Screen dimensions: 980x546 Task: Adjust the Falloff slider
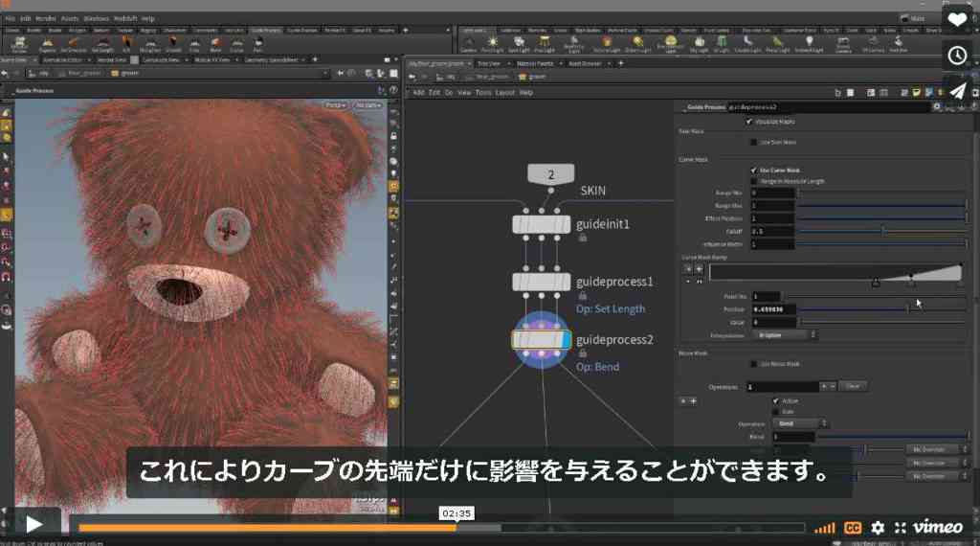point(882,232)
